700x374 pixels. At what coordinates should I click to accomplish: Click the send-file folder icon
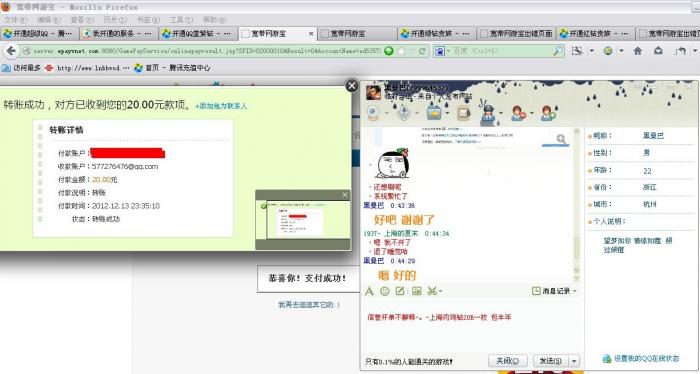point(434,112)
